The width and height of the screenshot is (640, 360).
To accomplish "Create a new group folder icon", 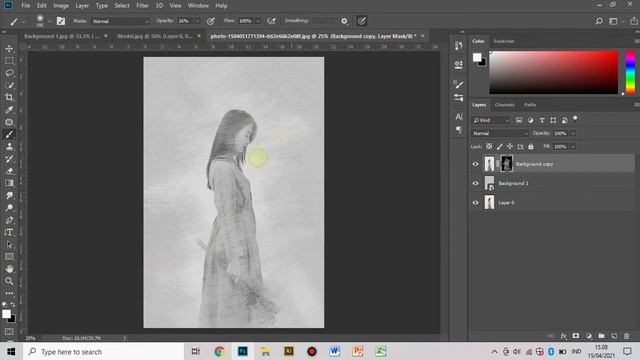I will pyautogui.click(x=601, y=336).
